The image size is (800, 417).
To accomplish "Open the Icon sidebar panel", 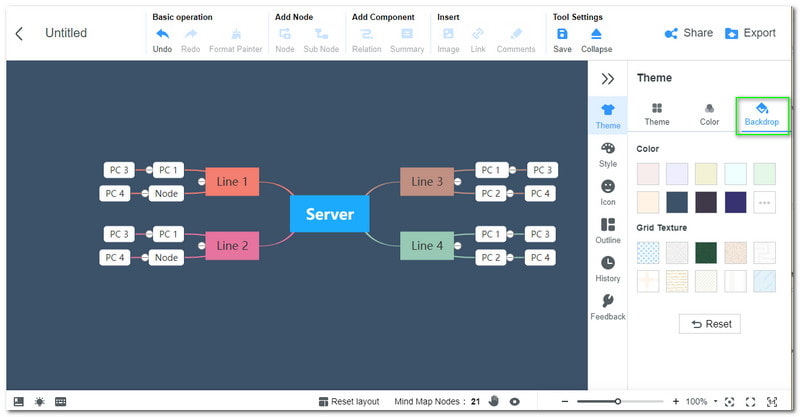I will [607, 192].
